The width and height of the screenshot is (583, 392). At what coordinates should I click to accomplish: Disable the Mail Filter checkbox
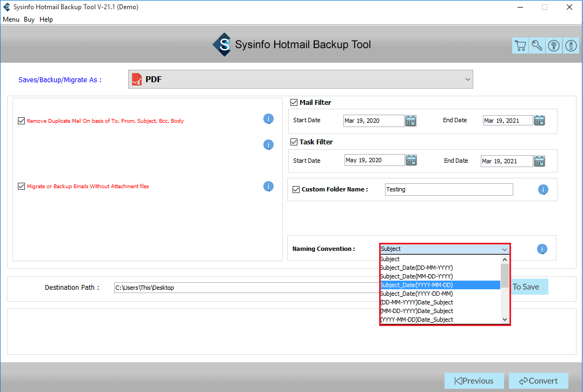(x=294, y=103)
